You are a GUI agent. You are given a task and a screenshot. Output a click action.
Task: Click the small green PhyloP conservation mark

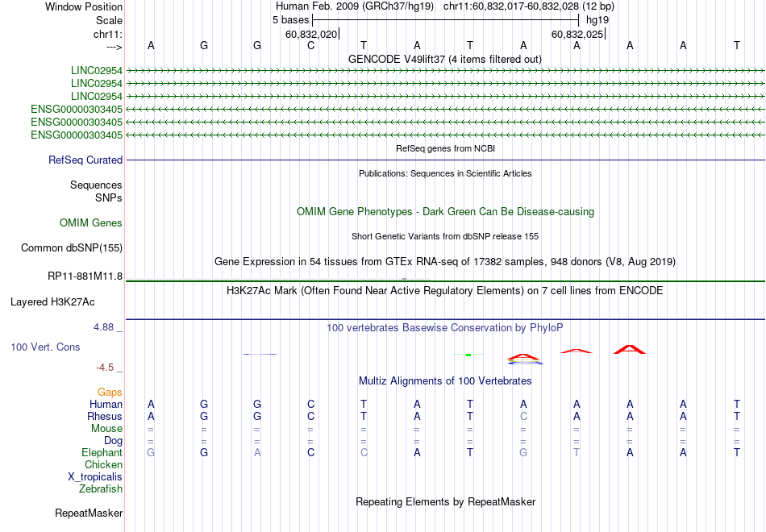(468, 355)
